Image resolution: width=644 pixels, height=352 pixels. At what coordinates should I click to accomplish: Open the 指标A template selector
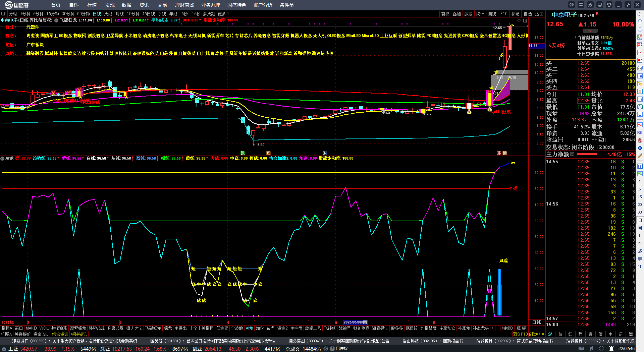pos(7,328)
